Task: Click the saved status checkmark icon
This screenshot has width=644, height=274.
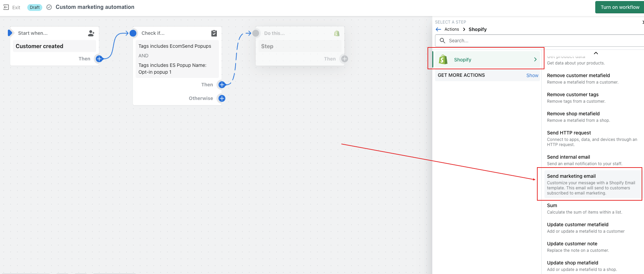Action: [49, 7]
